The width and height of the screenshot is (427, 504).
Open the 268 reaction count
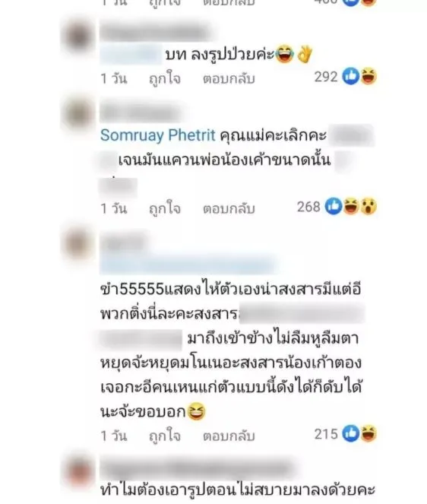click(x=308, y=207)
